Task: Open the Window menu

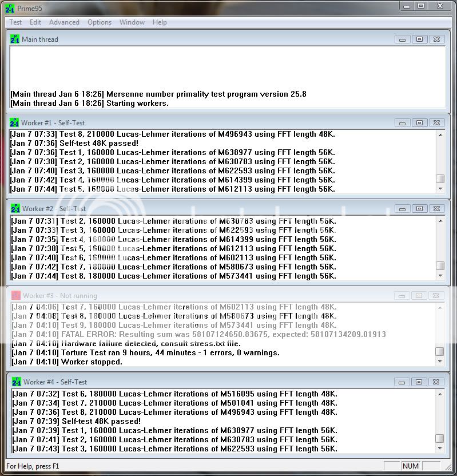Action: point(132,22)
